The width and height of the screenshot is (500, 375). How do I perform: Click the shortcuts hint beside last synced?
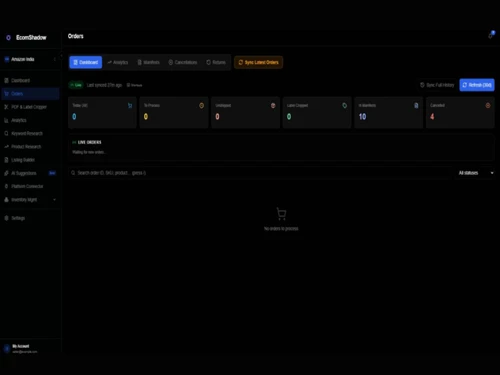(x=135, y=85)
